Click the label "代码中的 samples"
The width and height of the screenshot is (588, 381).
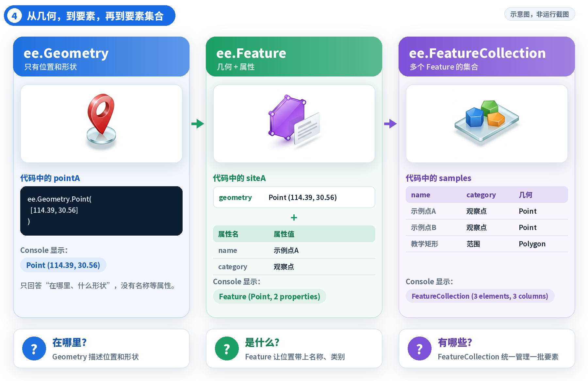coord(438,178)
